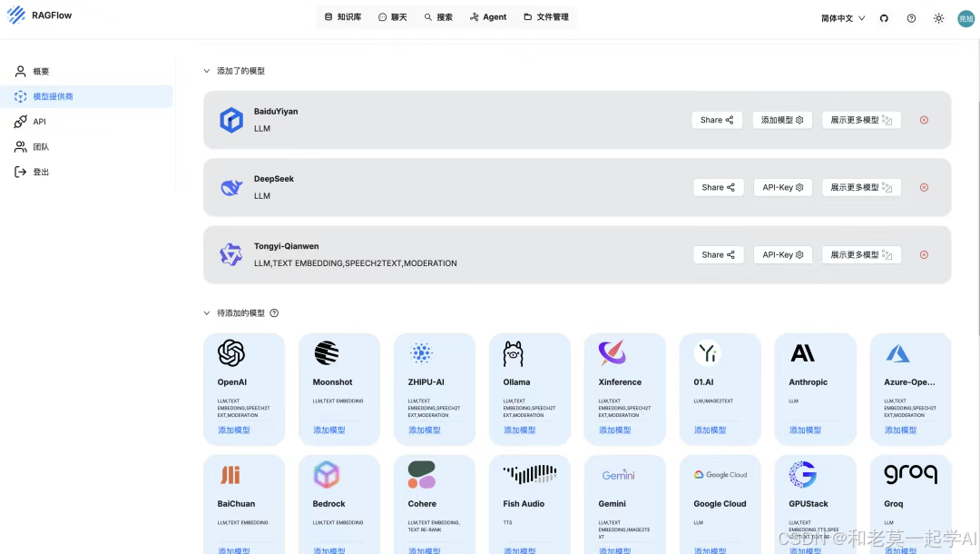Click the Gemini logo
980x554 pixels.
(x=618, y=475)
